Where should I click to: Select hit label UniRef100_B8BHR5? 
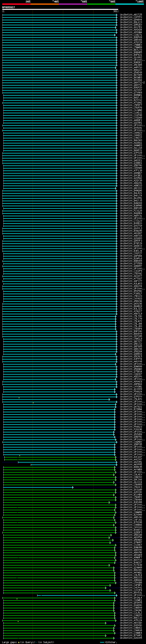tap(131, 52)
